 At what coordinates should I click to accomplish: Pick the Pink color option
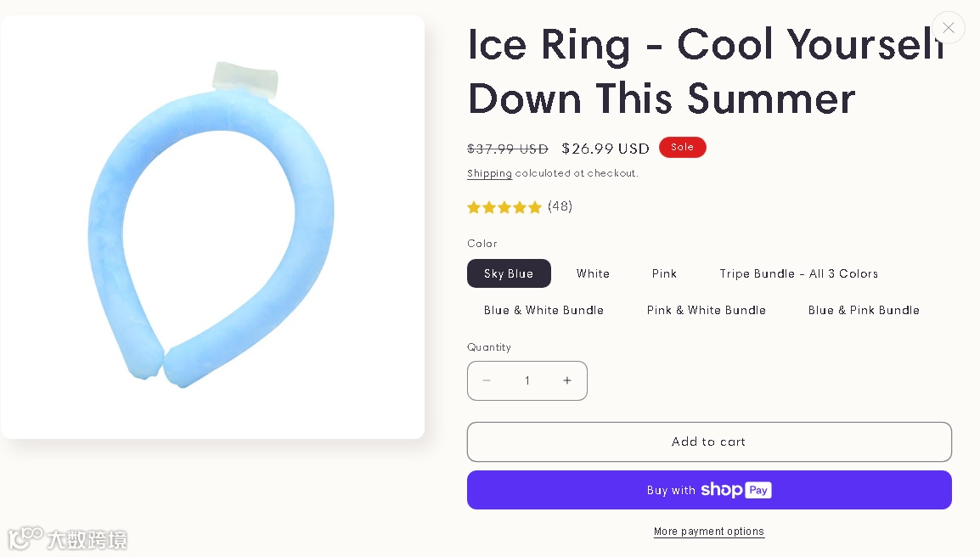click(664, 273)
